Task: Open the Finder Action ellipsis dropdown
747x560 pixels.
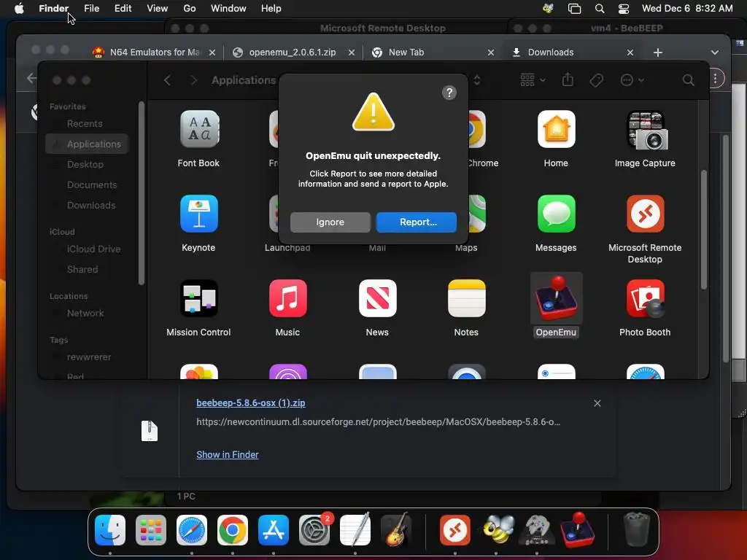Action: coord(632,80)
